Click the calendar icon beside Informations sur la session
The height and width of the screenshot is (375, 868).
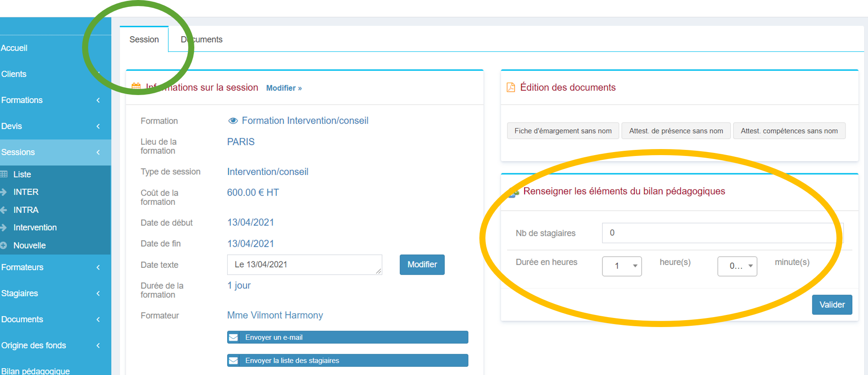tap(136, 86)
